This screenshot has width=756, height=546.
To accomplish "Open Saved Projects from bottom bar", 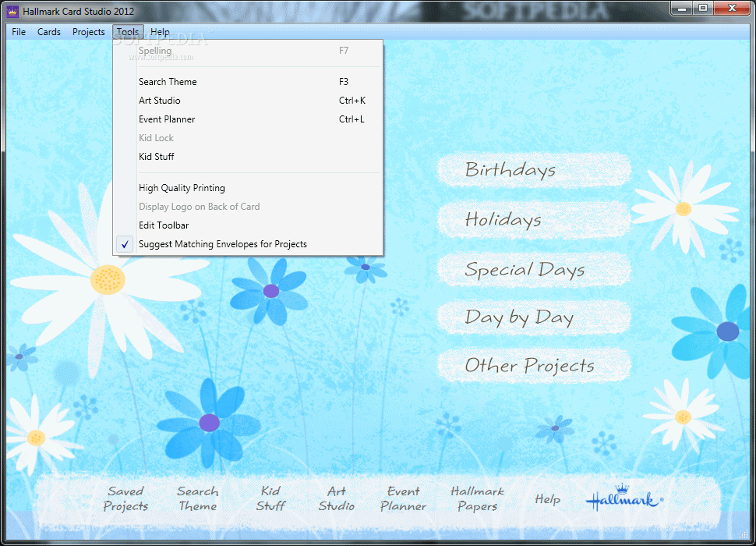I will (x=125, y=498).
